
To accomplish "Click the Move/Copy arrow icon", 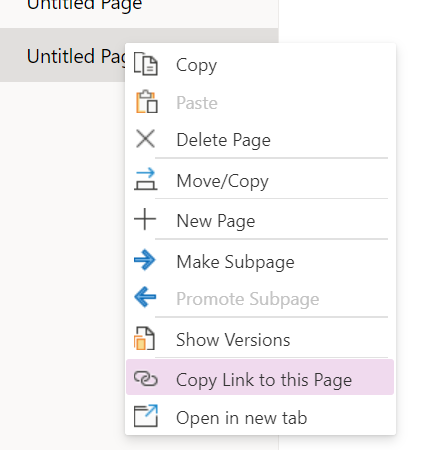I will tap(145, 179).
